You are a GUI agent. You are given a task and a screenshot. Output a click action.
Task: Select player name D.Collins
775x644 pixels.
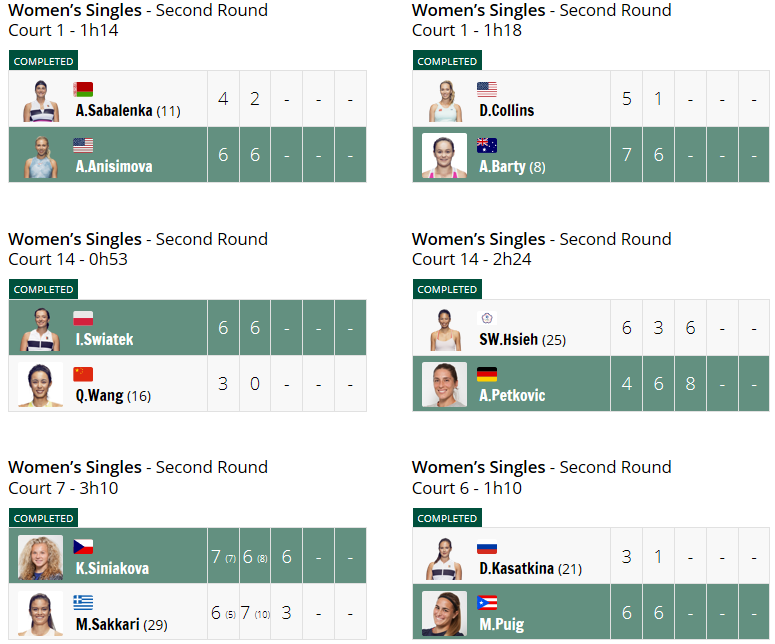click(507, 111)
